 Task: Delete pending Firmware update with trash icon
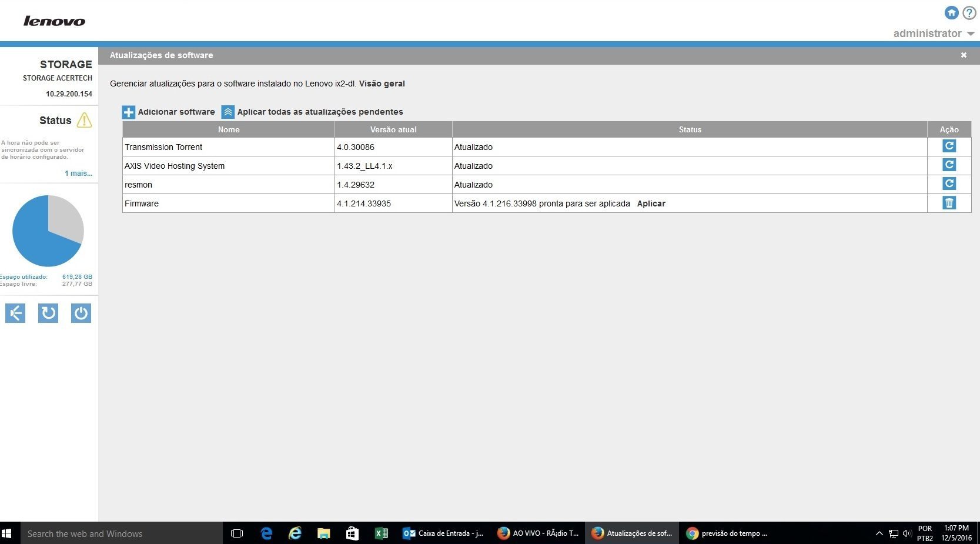(949, 203)
